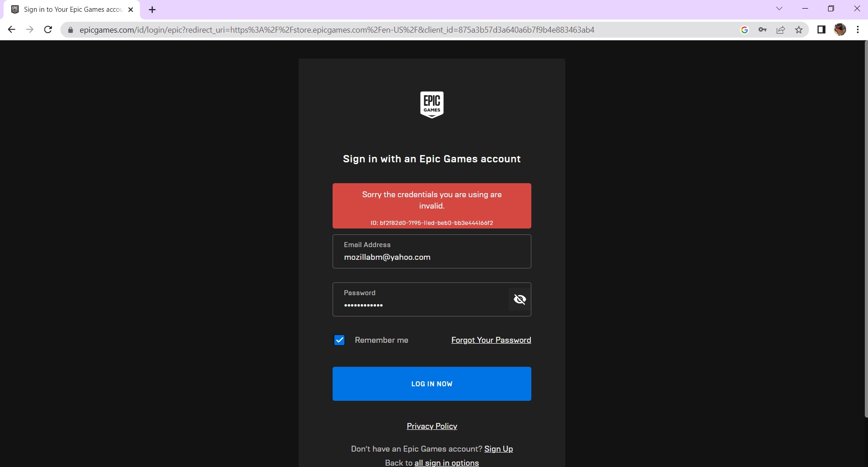
Task: Select the Sign in Epic Games browser tab
Action: [68, 9]
